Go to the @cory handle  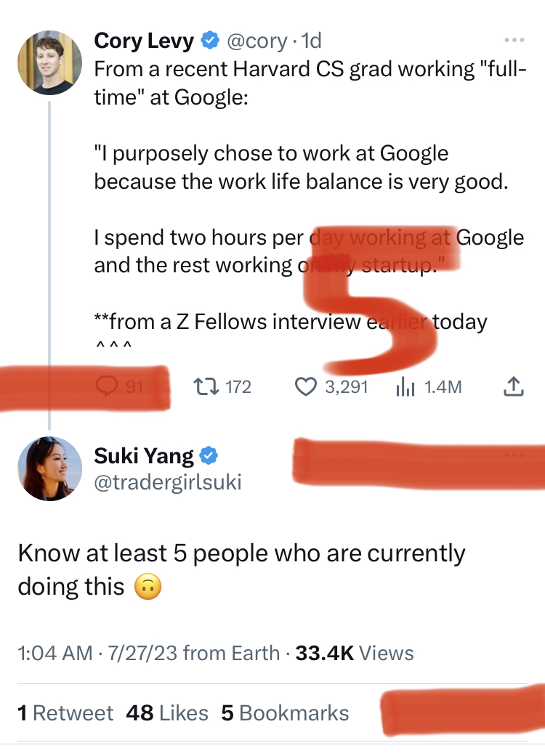[257, 41]
